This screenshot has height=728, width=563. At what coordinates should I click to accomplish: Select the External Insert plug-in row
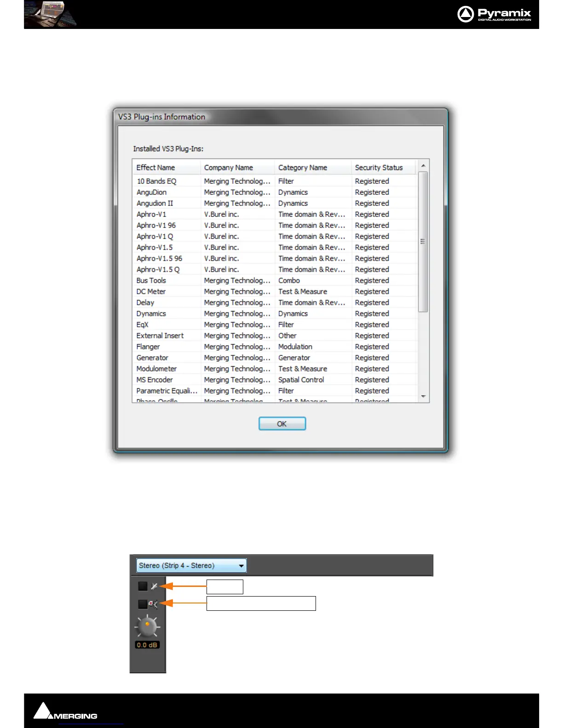pos(275,336)
